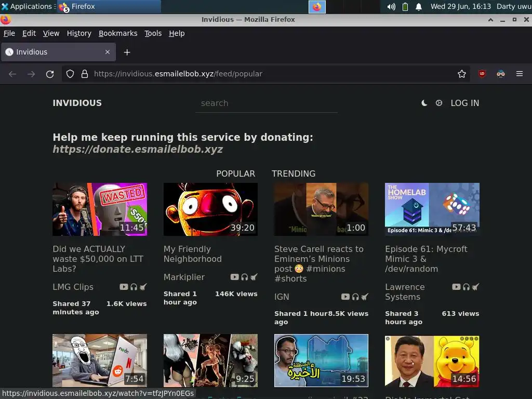Open the Lawrence Systems channel
This screenshot has height=399, width=532.
click(x=405, y=292)
